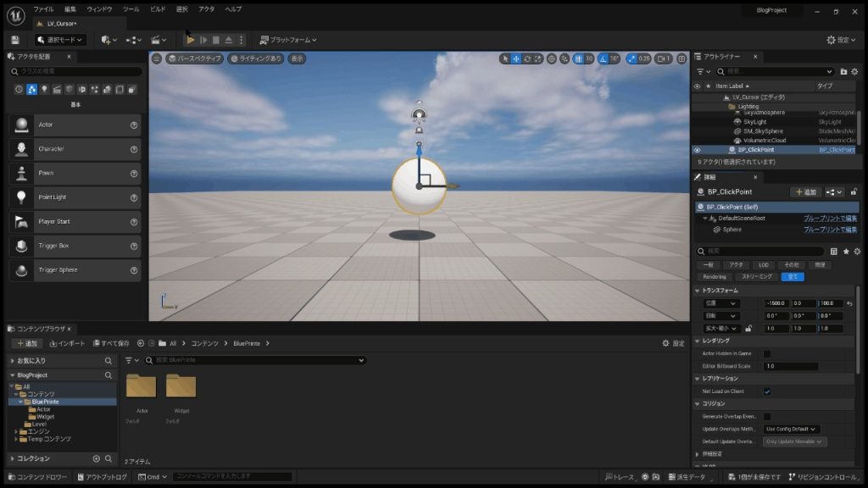Click ブループリントで編集 link for Sphere
This screenshot has height=488, width=868.
click(x=830, y=230)
